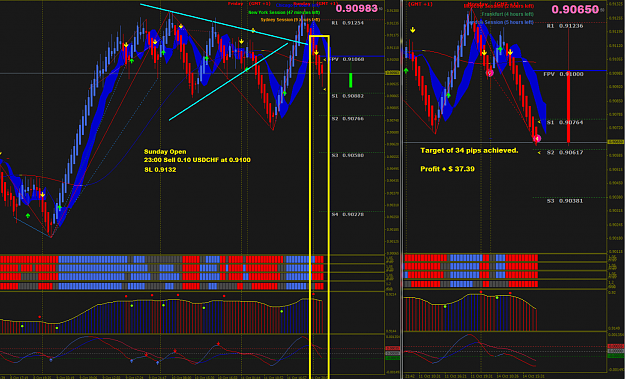Click pink circle marker left of FPV 0.91000
625x379 pixels.
pos(490,73)
